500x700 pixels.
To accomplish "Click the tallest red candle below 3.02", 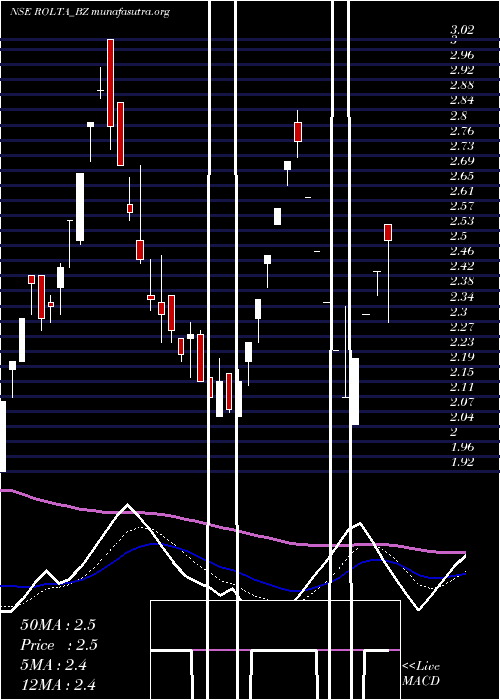I will pyautogui.click(x=110, y=83).
